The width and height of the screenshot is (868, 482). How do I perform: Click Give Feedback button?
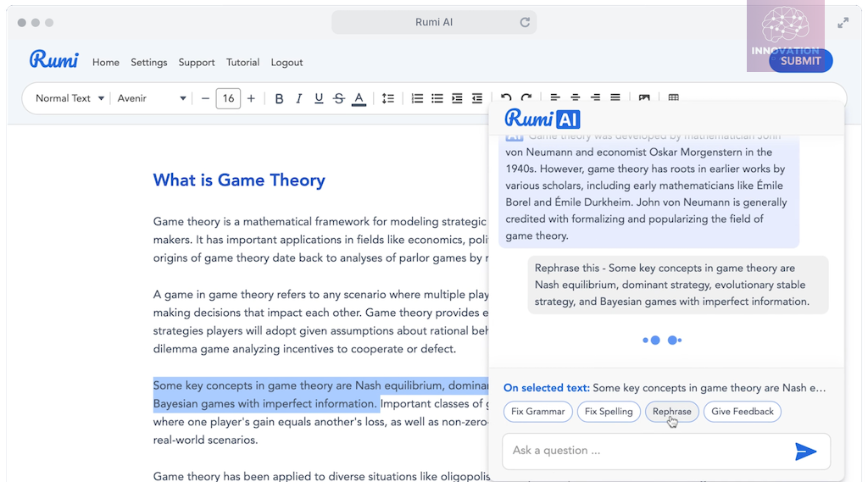[743, 412]
